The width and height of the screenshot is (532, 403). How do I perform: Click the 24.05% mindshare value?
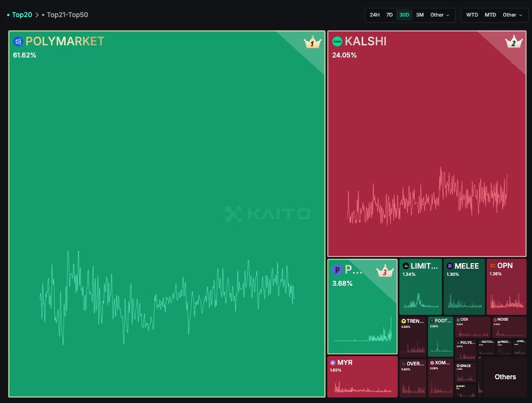tap(344, 55)
